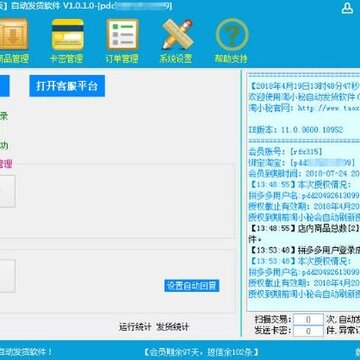Screen dimensions: 360x360
Task: Click log line IE版本 11.0.9600.18952
Action: pyautogui.click(x=296, y=130)
